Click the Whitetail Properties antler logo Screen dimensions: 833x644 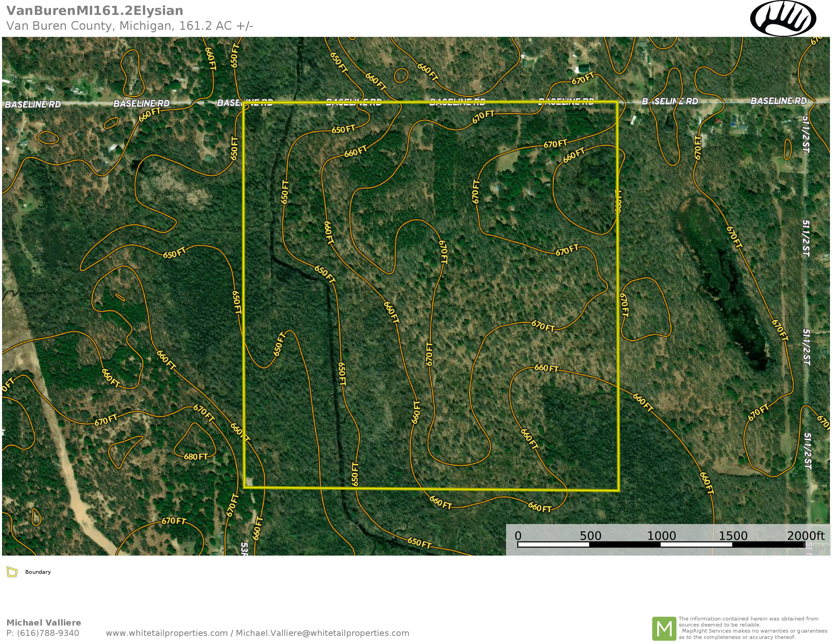tap(783, 18)
